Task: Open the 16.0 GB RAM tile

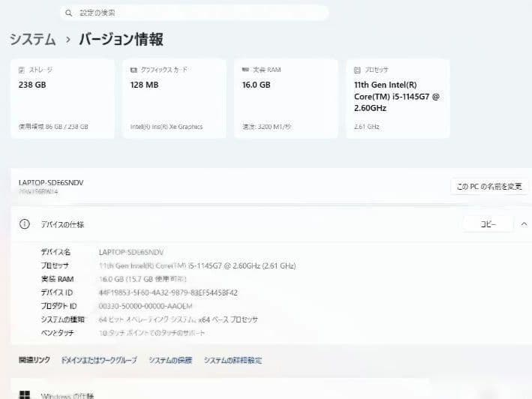Action: pyautogui.click(x=286, y=99)
